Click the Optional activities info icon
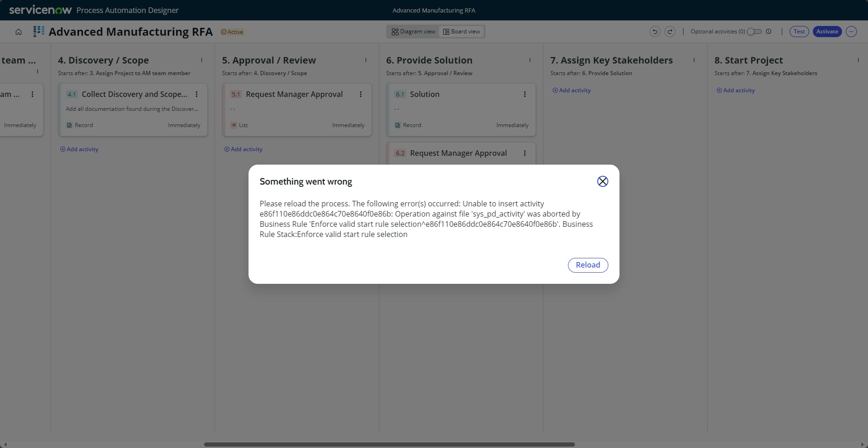 pos(769,32)
